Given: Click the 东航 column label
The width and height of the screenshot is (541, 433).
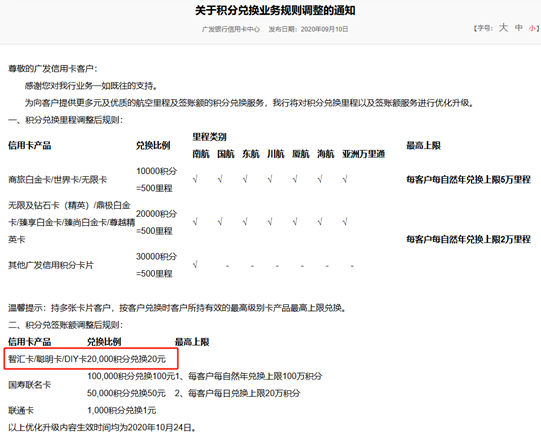Looking at the screenshot, I should coord(251,154).
